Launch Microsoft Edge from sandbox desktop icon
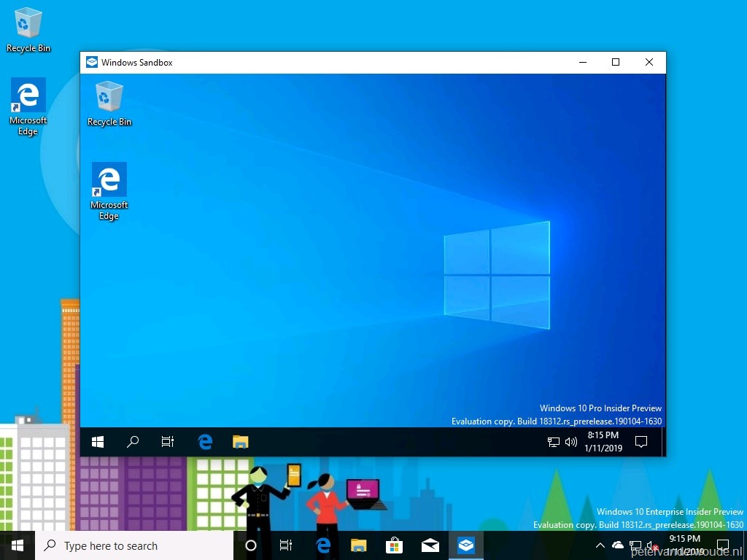 pyautogui.click(x=109, y=179)
